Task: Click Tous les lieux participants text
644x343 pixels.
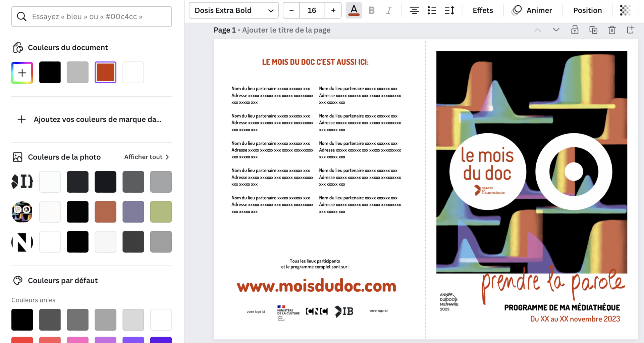Action: [x=315, y=264]
